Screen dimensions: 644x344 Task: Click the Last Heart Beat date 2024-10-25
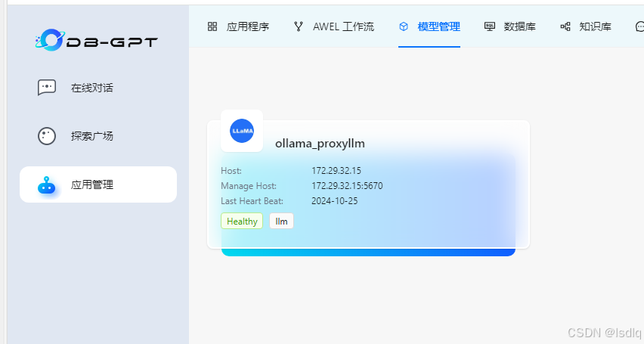335,201
